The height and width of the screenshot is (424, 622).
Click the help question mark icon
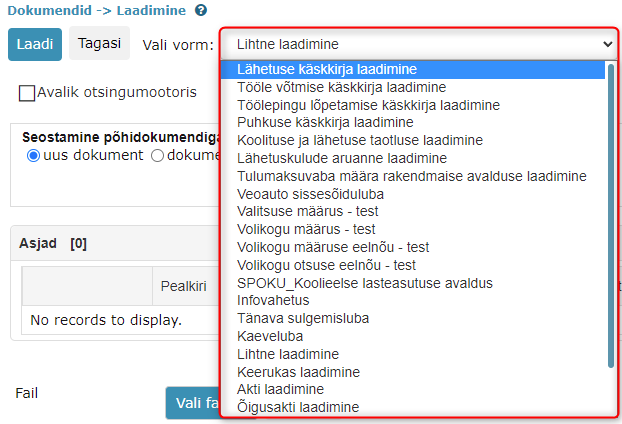[x=201, y=10]
